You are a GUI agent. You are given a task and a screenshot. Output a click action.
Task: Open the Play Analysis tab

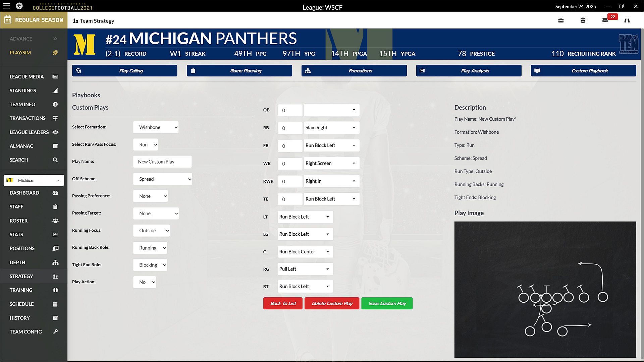click(469, 71)
